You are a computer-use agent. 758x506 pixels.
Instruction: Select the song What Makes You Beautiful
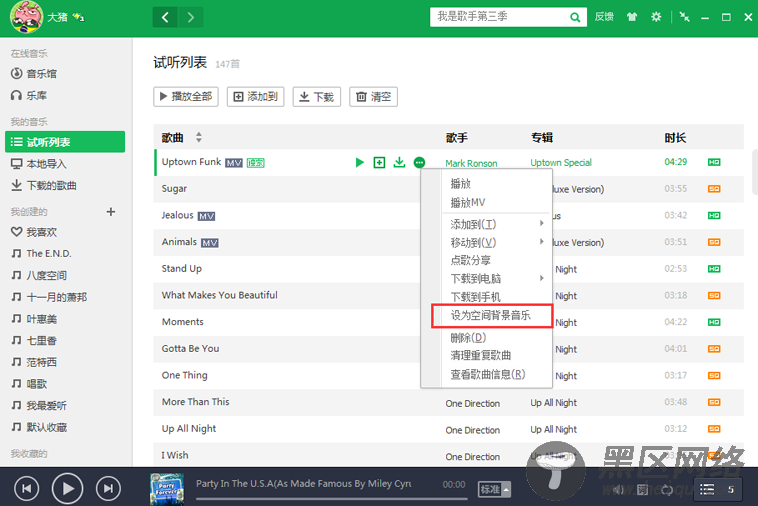click(x=219, y=295)
